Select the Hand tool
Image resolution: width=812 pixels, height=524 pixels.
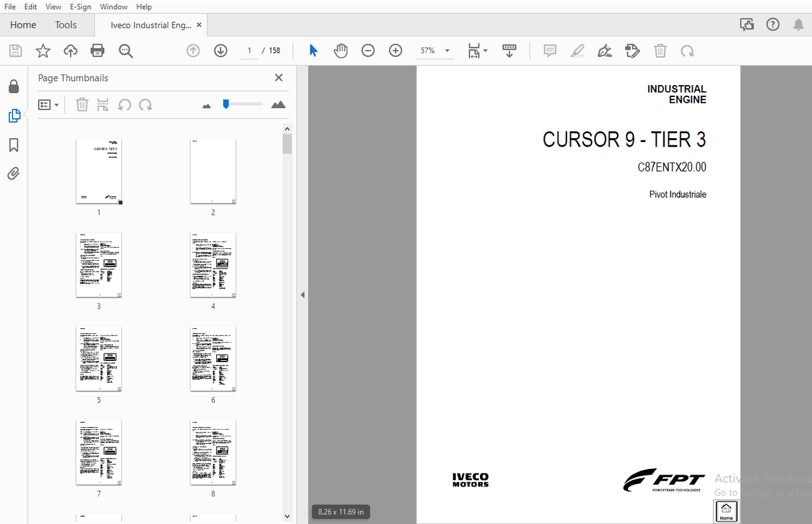point(341,50)
